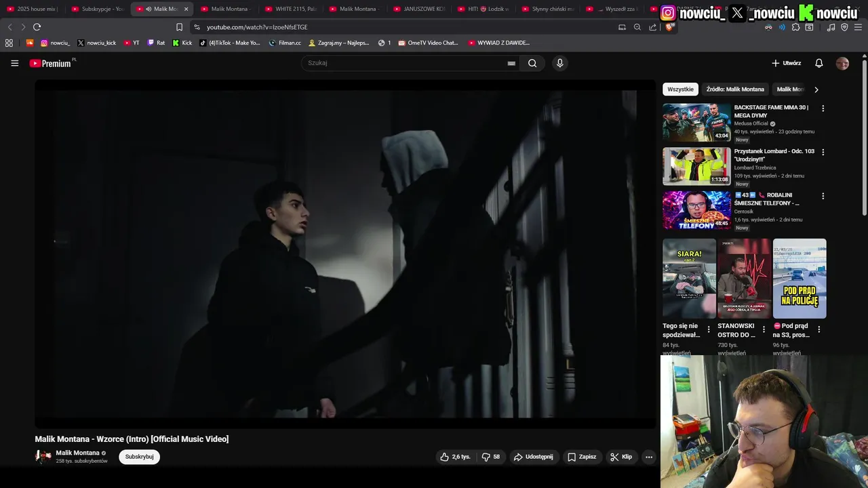Image resolution: width=868 pixels, height=488 pixels.
Task: Open Malik Montana channel avatar
Action: 43,457
